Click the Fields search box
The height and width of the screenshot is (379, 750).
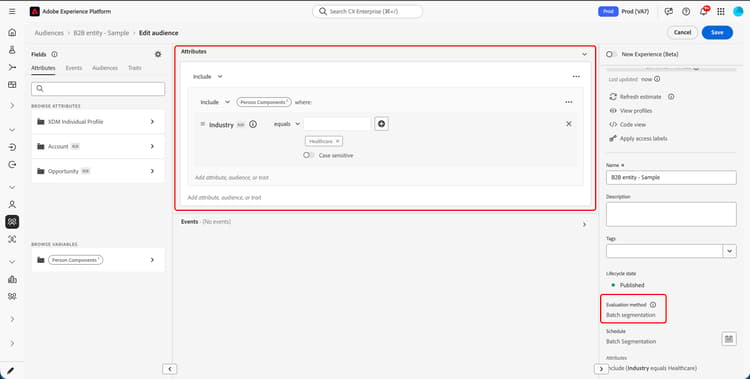coord(98,89)
